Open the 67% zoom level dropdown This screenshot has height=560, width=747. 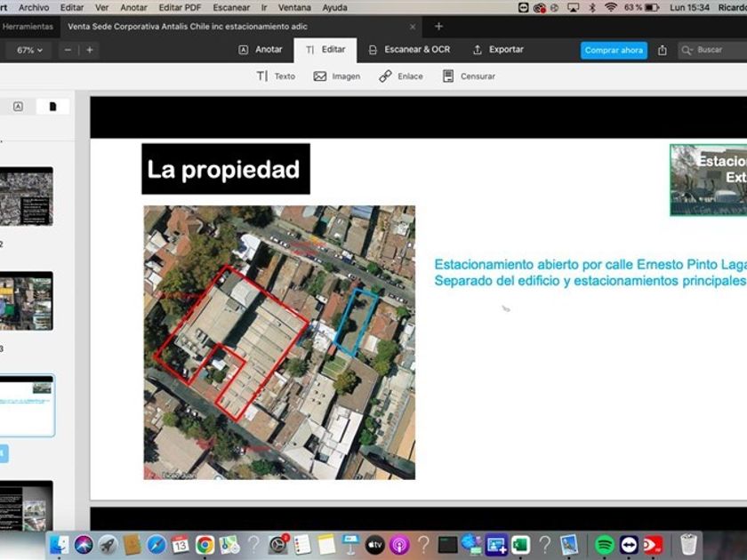(x=29, y=50)
